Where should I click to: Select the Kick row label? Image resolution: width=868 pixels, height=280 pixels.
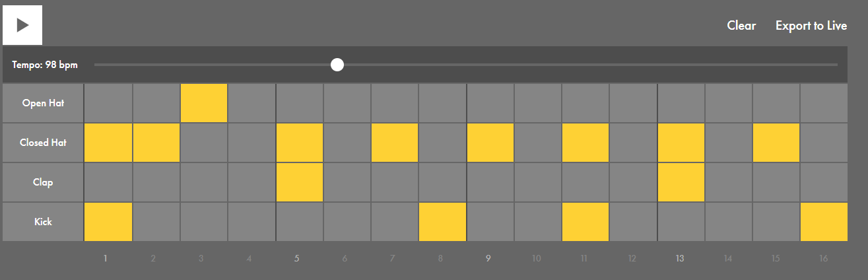pyautogui.click(x=43, y=222)
